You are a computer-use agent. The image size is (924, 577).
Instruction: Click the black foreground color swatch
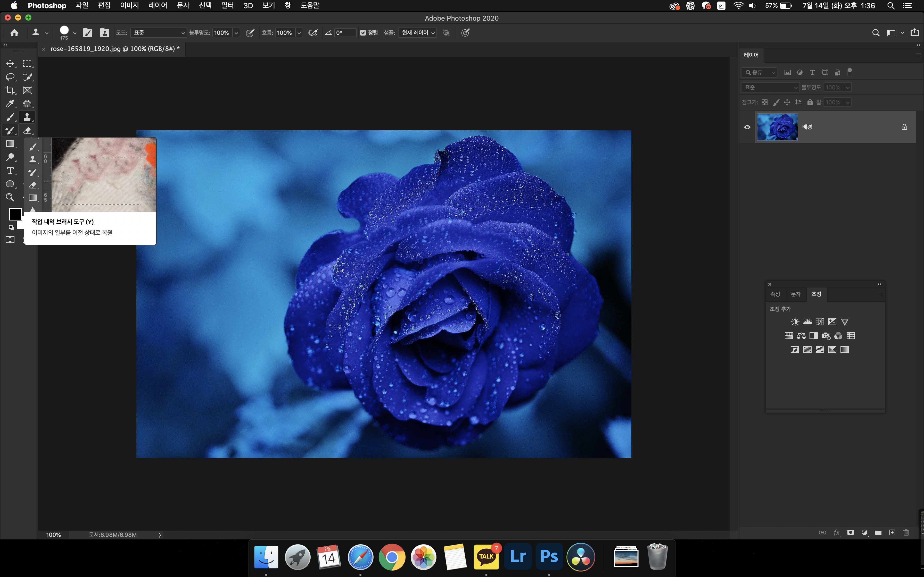(x=15, y=214)
